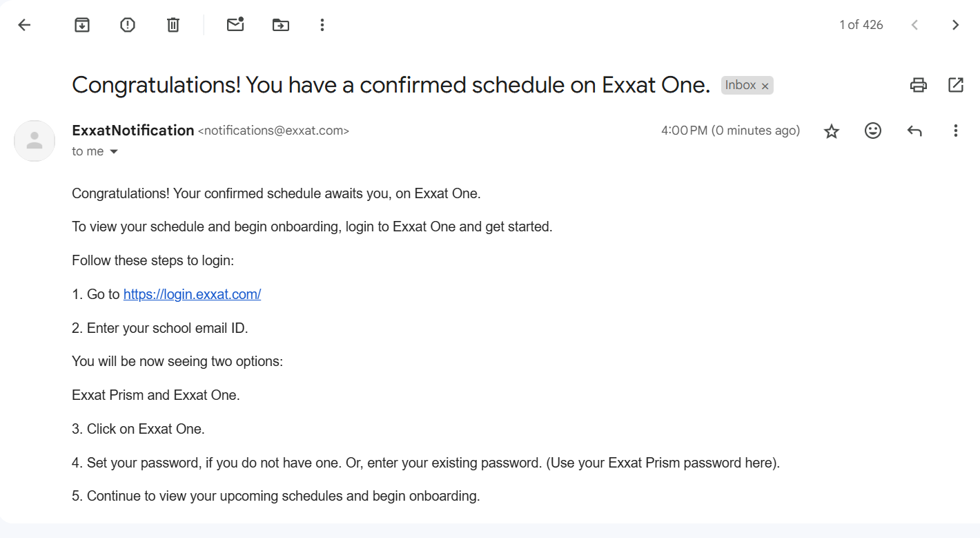Go to the next (older) email
The height and width of the screenshot is (538, 980).
(x=956, y=25)
